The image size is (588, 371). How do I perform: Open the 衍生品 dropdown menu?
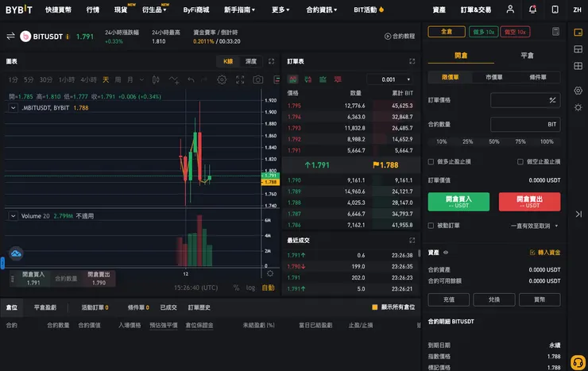pyautogui.click(x=154, y=10)
